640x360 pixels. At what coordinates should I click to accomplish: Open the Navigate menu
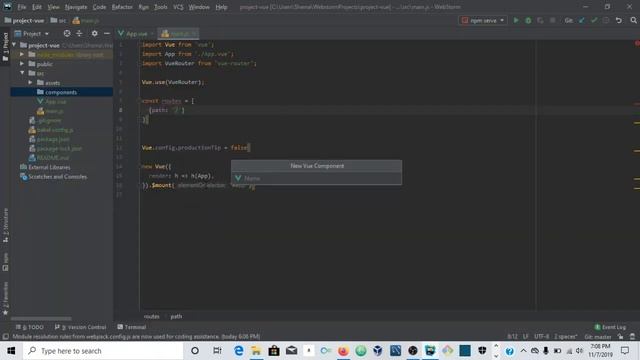tap(76, 7)
